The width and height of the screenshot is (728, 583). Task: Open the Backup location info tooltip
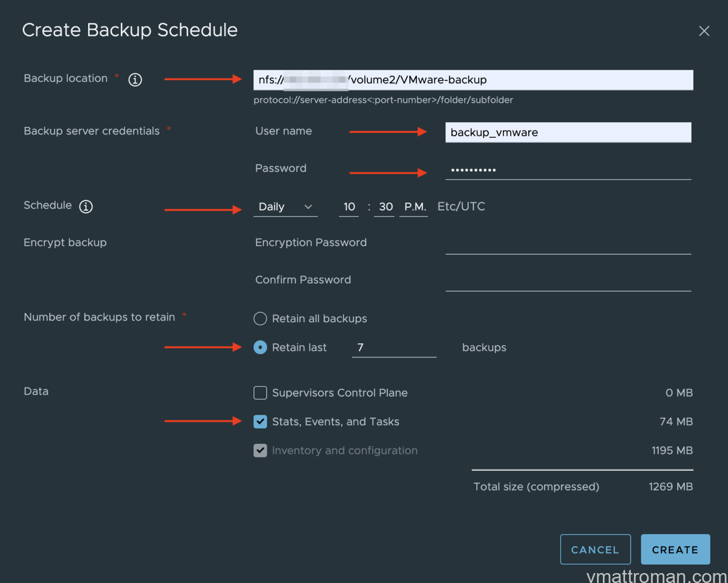click(135, 80)
